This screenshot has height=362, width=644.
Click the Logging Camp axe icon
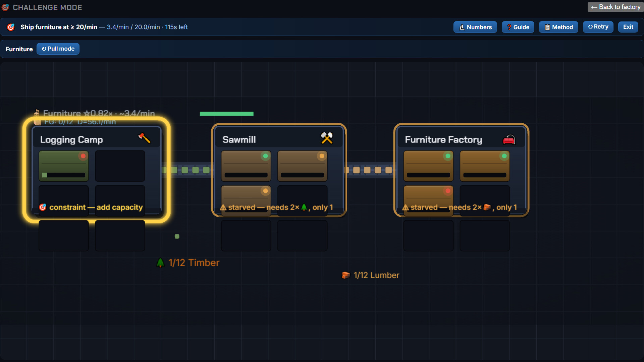tap(144, 138)
